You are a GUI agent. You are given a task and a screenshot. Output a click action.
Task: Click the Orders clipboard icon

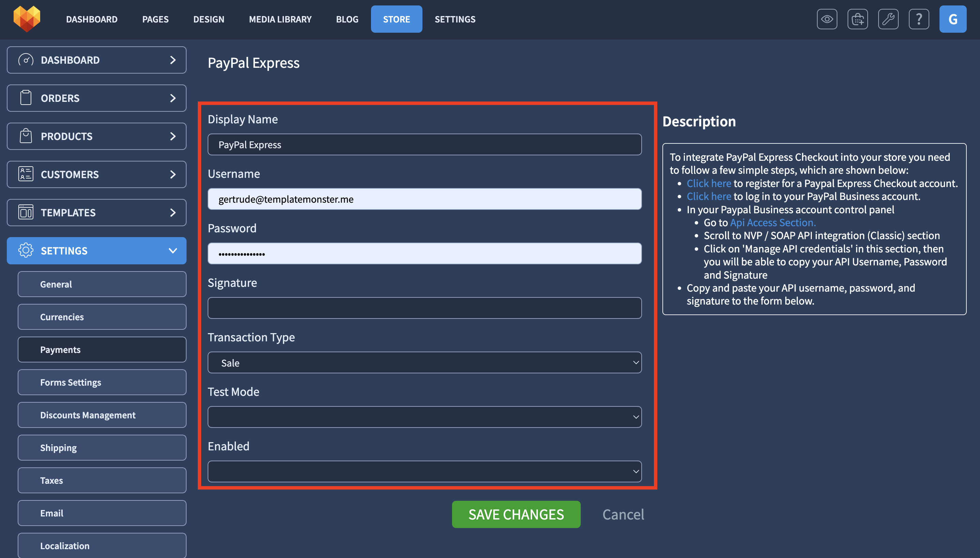(26, 98)
